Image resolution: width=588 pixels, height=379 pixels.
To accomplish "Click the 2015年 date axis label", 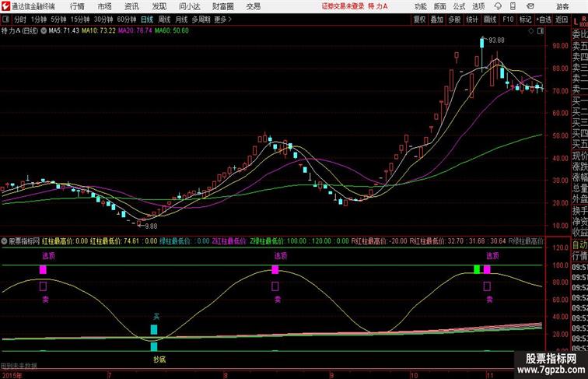I will [x=12, y=375].
